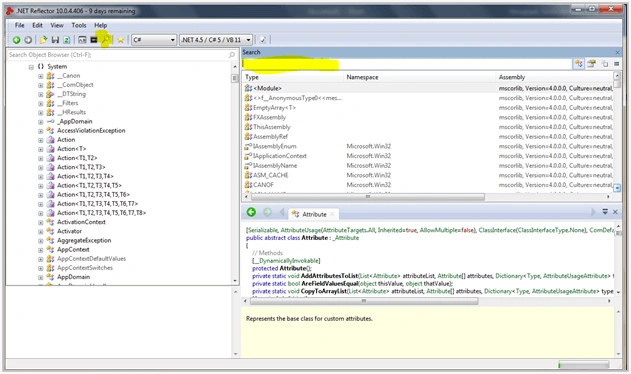Toggle the search types filter icon

(x=579, y=64)
